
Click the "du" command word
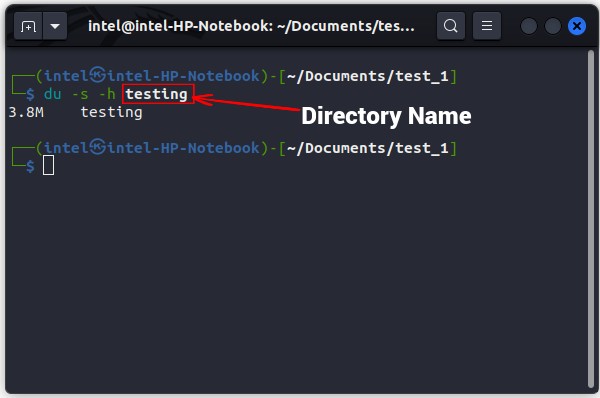53,94
